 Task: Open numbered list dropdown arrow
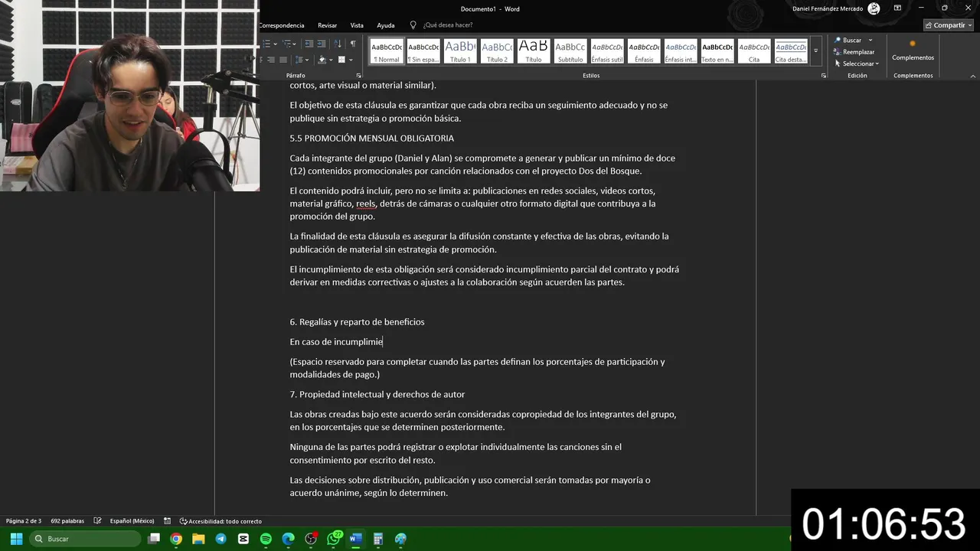tap(276, 44)
